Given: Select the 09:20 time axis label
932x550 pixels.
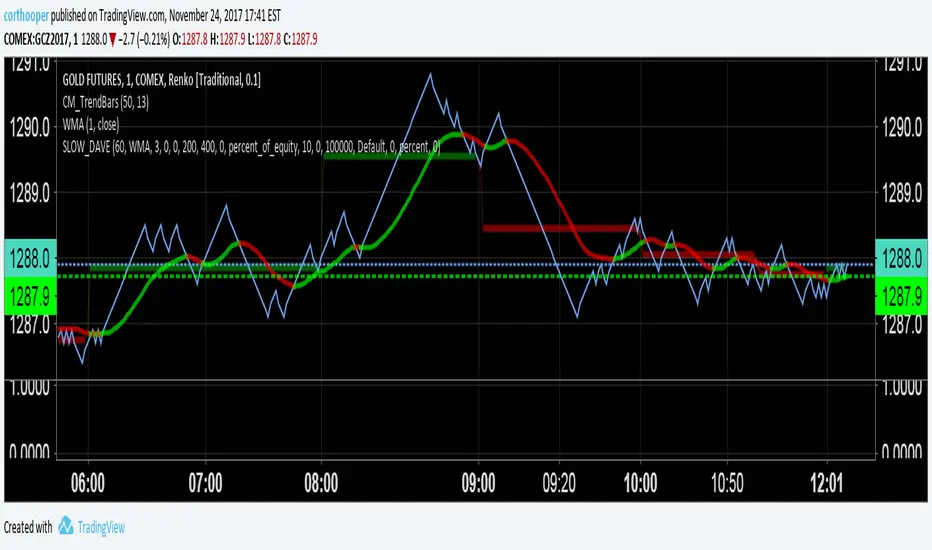Looking at the screenshot, I should tap(559, 483).
